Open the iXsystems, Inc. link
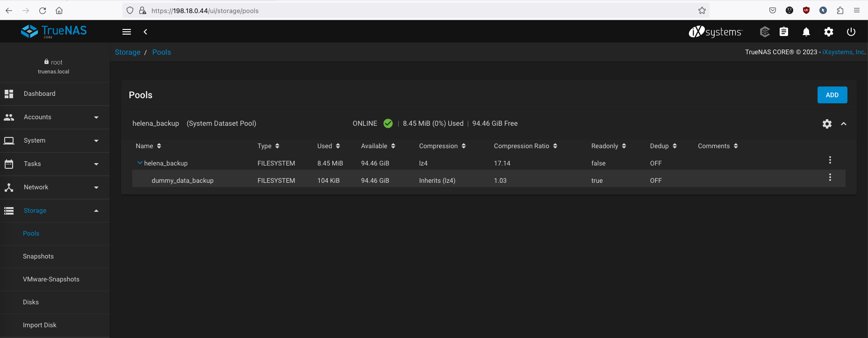The height and width of the screenshot is (338, 868). point(843,52)
